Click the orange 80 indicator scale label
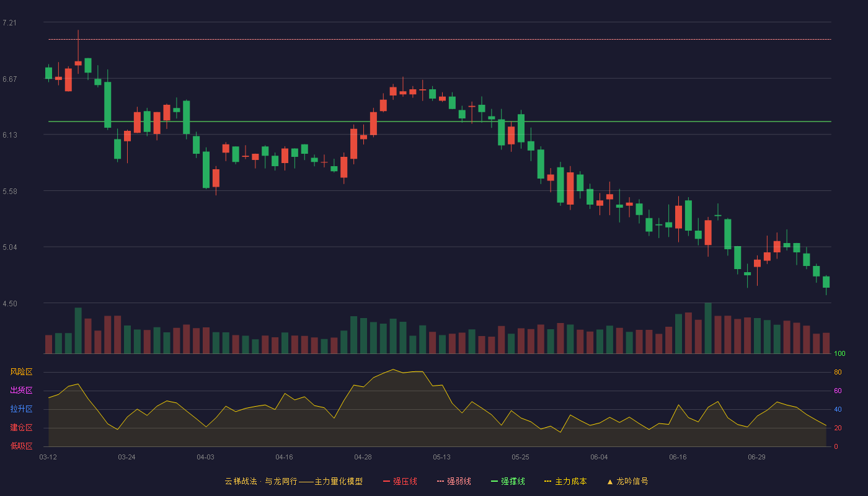This screenshot has height=496, width=868. pos(838,372)
